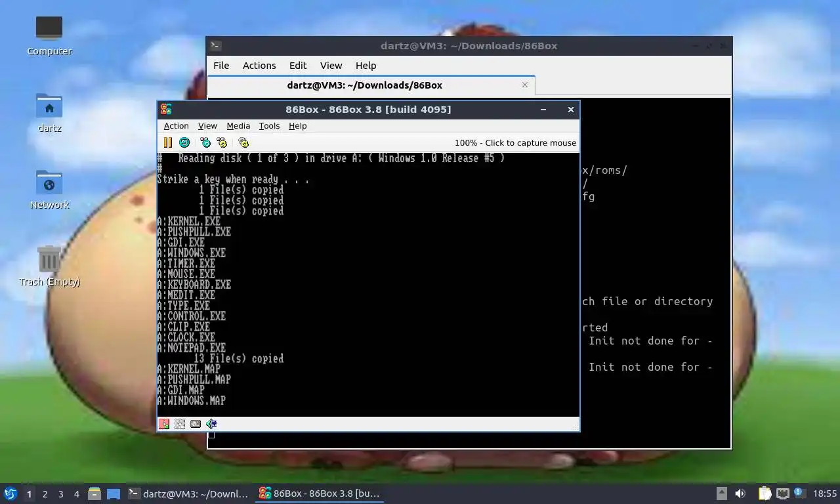Click the A:KERNEL.EXE line

coord(189,222)
